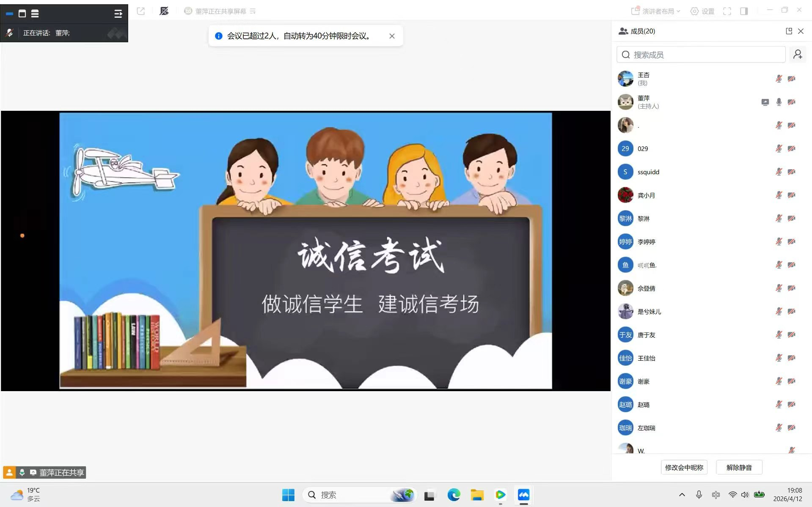The image size is (812, 507).
Task: Click the 解除静音 unmute button
Action: pyautogui.click(x=738, y=467)
